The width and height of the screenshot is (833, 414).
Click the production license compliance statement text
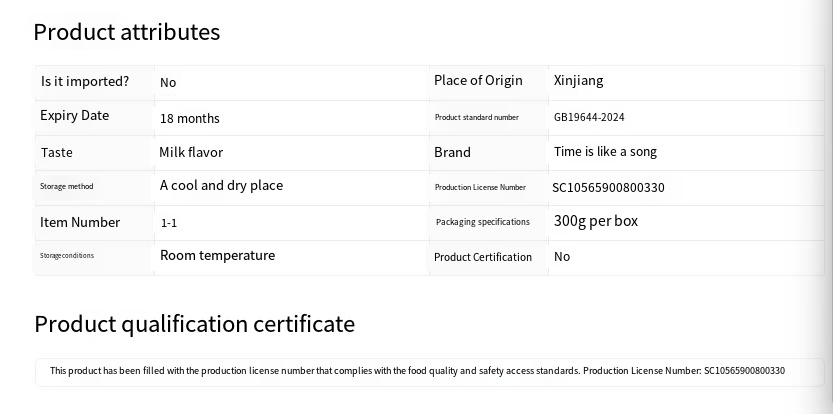[417, 371]
